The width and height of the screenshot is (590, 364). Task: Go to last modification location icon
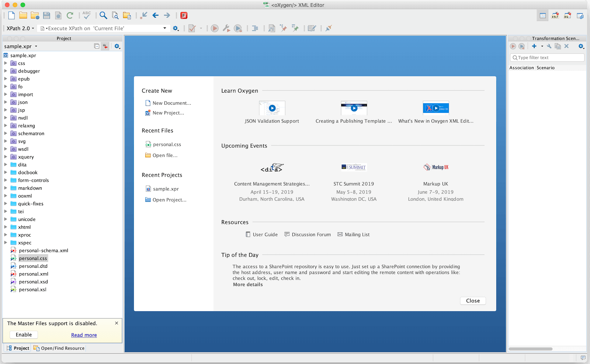click(144, 15)
